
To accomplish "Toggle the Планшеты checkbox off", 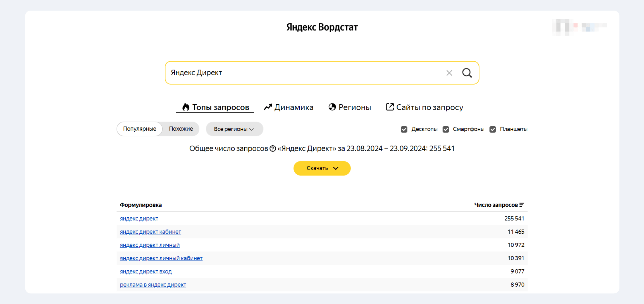I will pos(492,129).
